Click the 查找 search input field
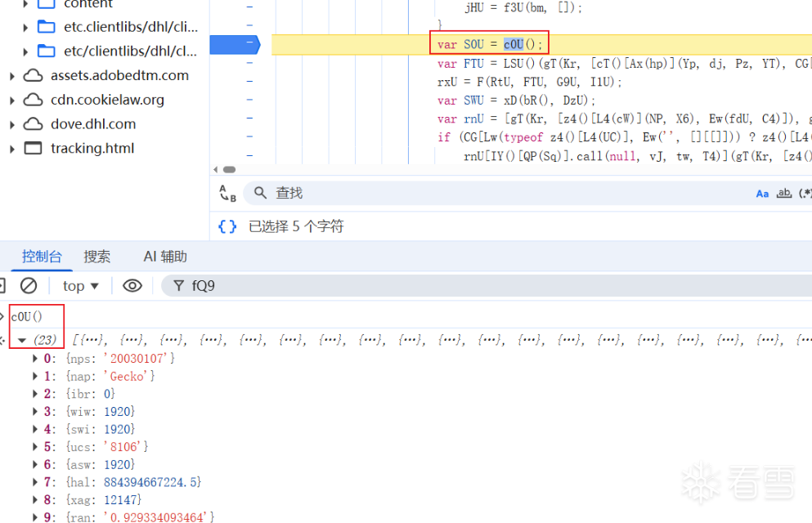The image size is (812, 523). 491,193
